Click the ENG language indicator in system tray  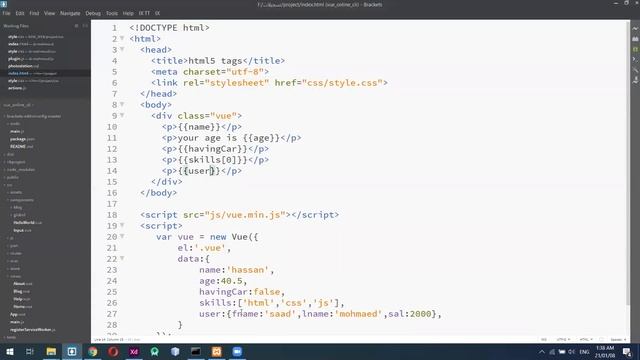point(584,352)
